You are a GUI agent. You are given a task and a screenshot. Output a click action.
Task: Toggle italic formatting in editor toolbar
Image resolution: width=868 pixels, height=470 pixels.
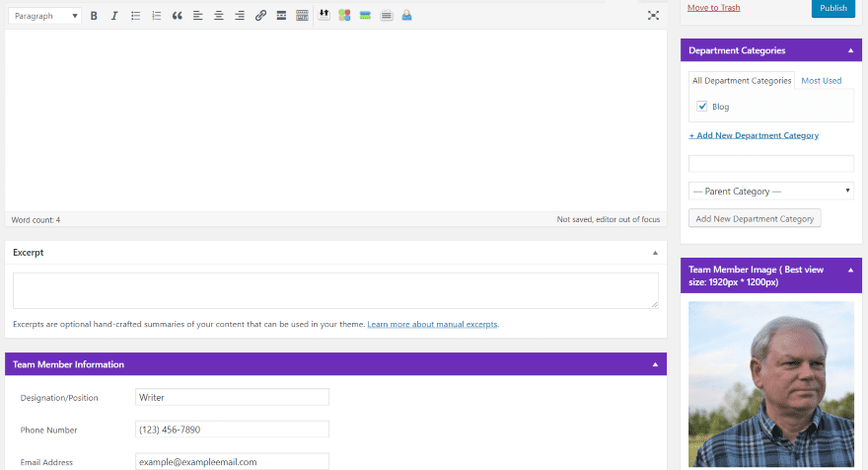pyautogui.click(x=114, y=16)
